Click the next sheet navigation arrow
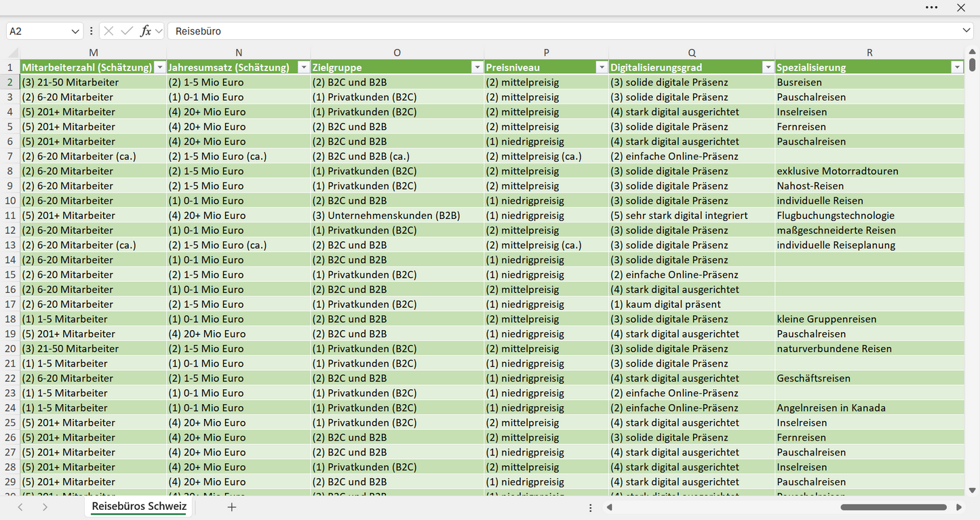980x520 pixels. [x=45, y=507]
